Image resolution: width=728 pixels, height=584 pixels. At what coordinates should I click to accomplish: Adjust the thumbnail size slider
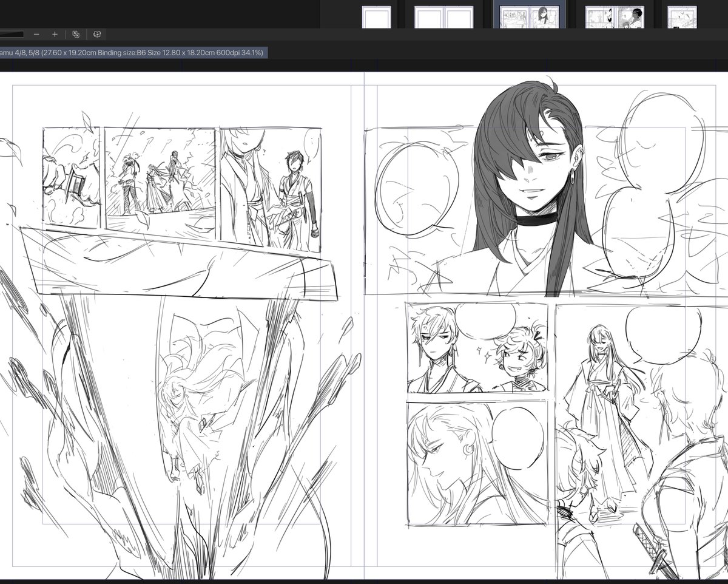click(x=12, y=35)
